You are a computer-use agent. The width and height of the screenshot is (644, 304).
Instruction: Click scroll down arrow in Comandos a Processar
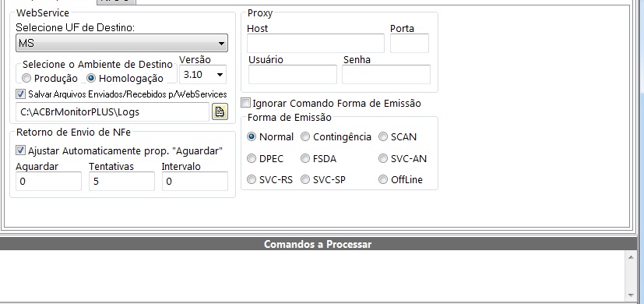[632, 295]
